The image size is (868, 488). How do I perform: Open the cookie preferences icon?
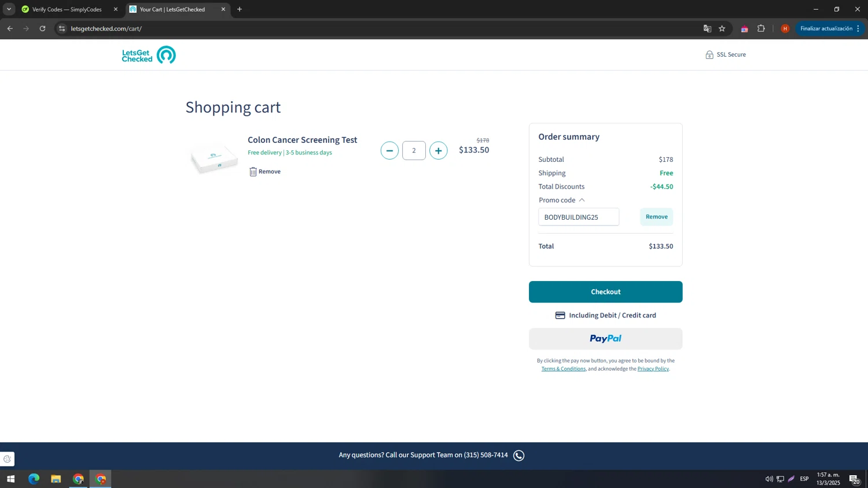coord(7,459)
